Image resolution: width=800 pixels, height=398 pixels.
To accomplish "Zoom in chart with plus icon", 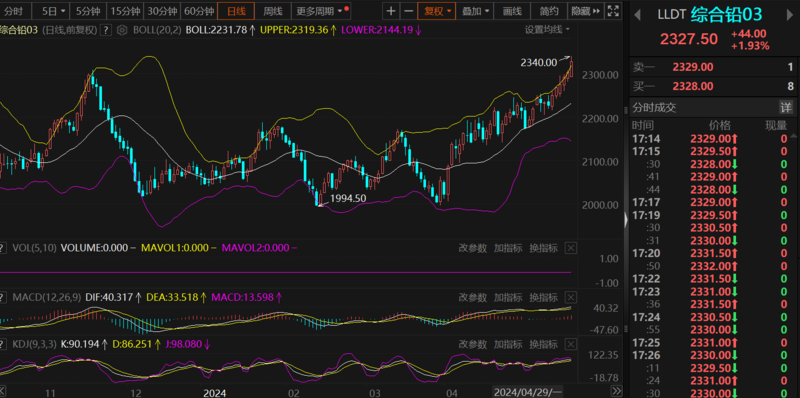I will (x=391, y=11).
